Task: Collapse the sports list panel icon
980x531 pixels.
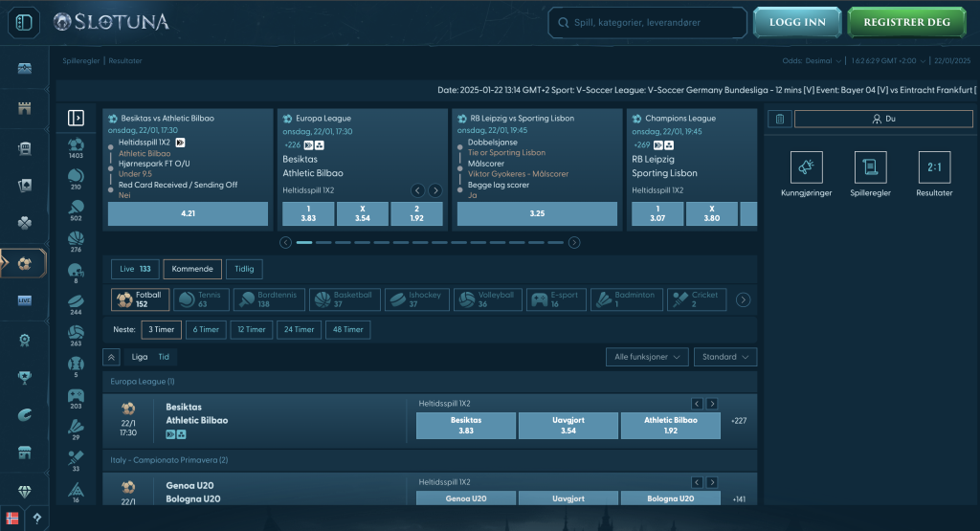Action: tap(76, 118)
